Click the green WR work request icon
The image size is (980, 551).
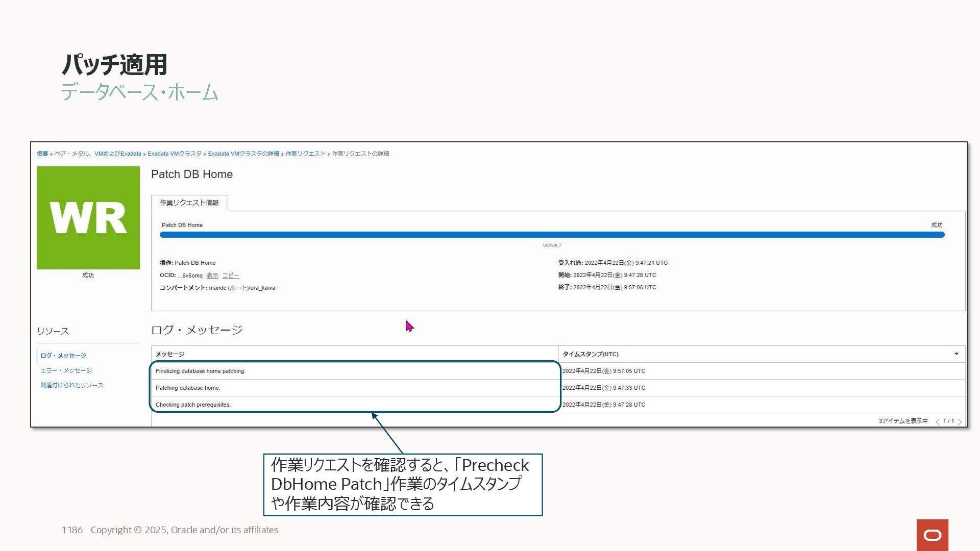coord(88,218)
